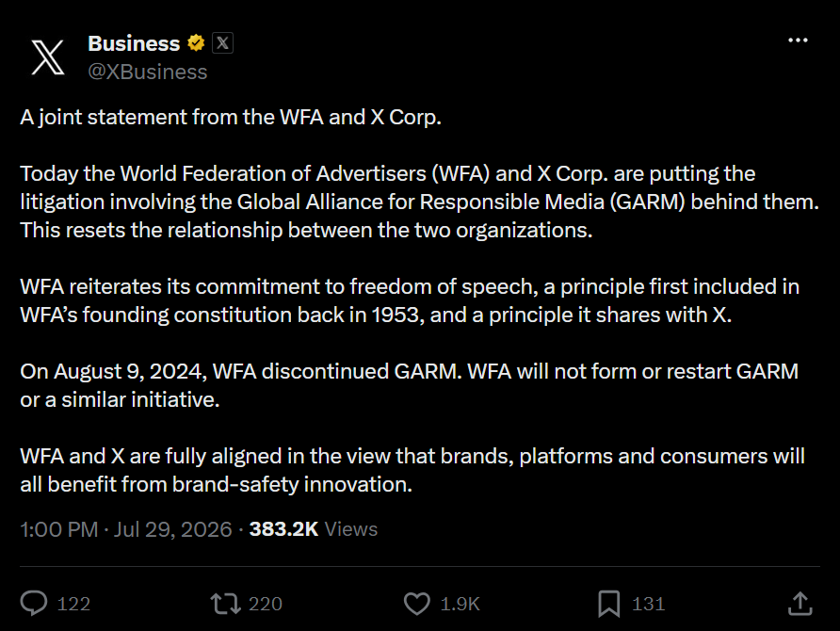Image resolution: width=840 pixels, height=631 pixels.
Task: Open the Business display name link
Action: 134,43
